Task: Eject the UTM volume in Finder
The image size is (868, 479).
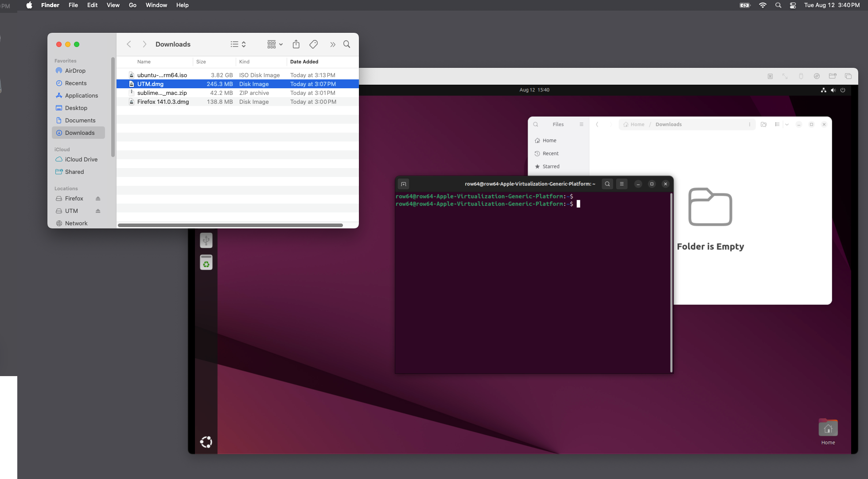Action: [98, 211]
